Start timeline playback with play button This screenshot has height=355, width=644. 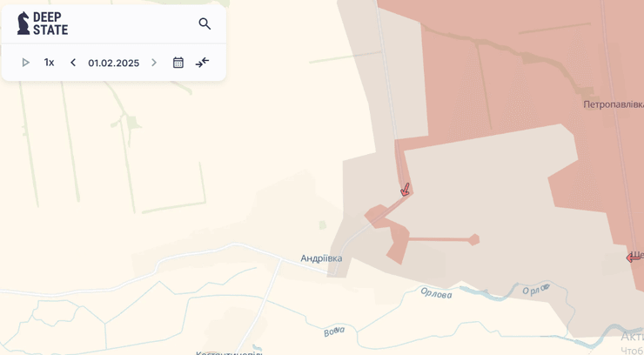pos(25,63)
